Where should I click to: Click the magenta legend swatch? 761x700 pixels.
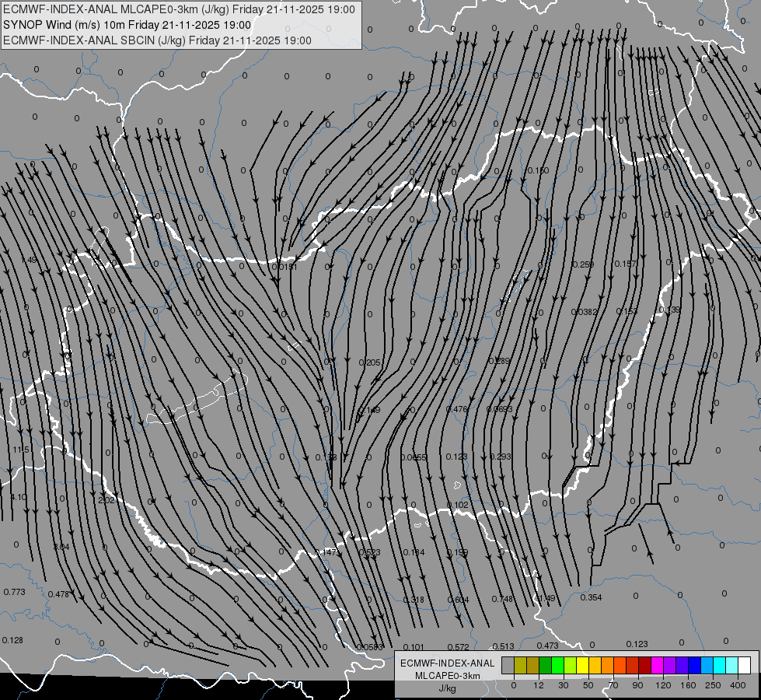coord(658,665)
